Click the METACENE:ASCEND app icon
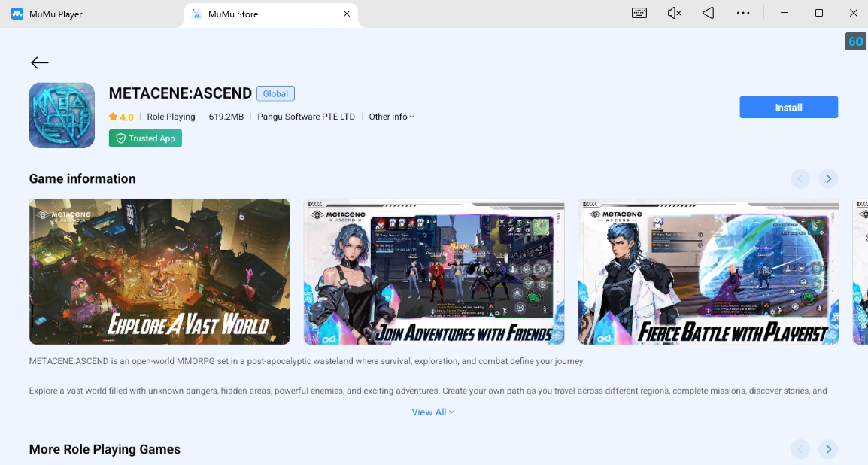Image resolution: width=868 pixels, height=465 pixels. pyautogui.click(x=62, y=115)
